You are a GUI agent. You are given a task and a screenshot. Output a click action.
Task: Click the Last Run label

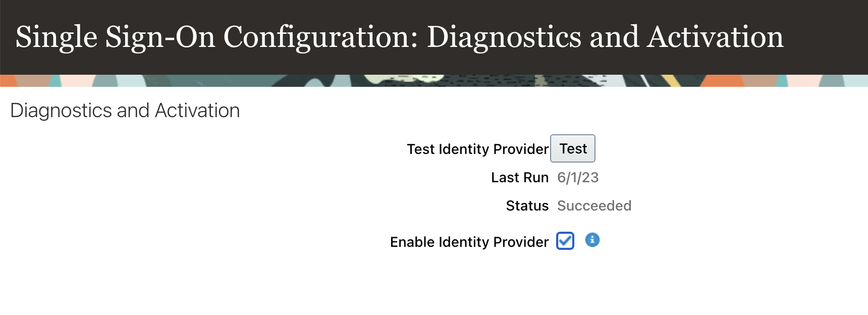[519, 178]
